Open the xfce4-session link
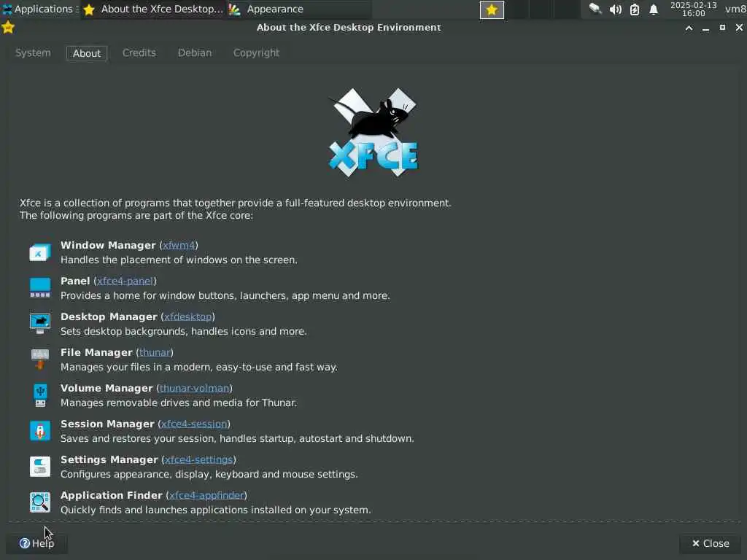The width and height of the screenshot is (747, 560). click(194, 424)
